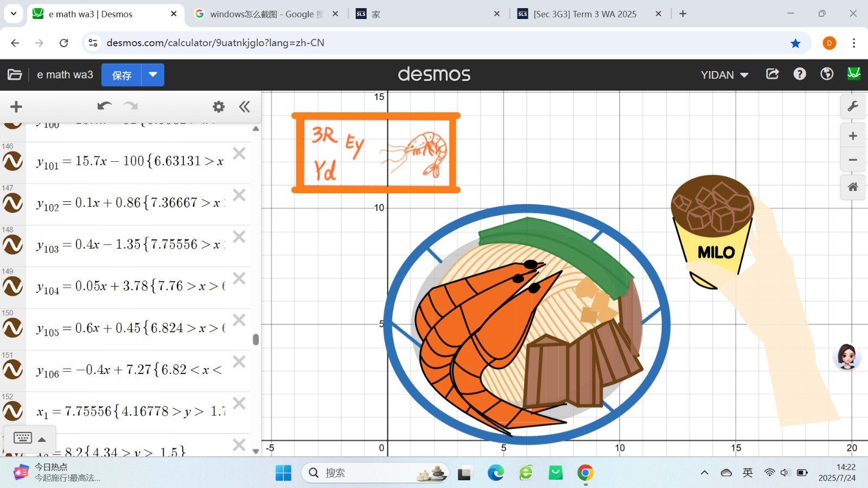Zoom out of the graph

853,160
